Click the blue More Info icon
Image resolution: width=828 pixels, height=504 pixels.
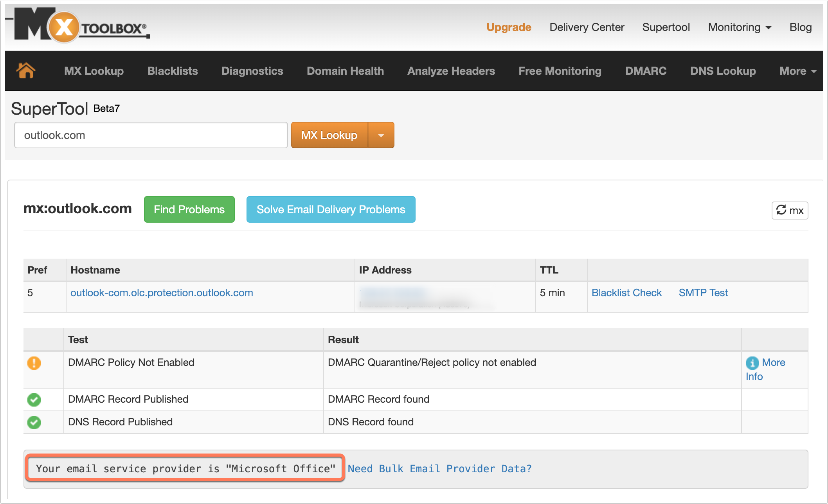(x=752, y=363)
